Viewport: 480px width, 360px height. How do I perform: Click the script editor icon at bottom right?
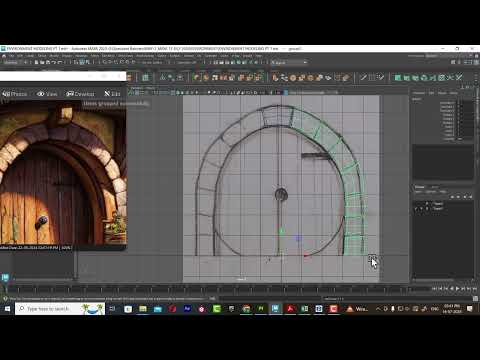(476, 299)
